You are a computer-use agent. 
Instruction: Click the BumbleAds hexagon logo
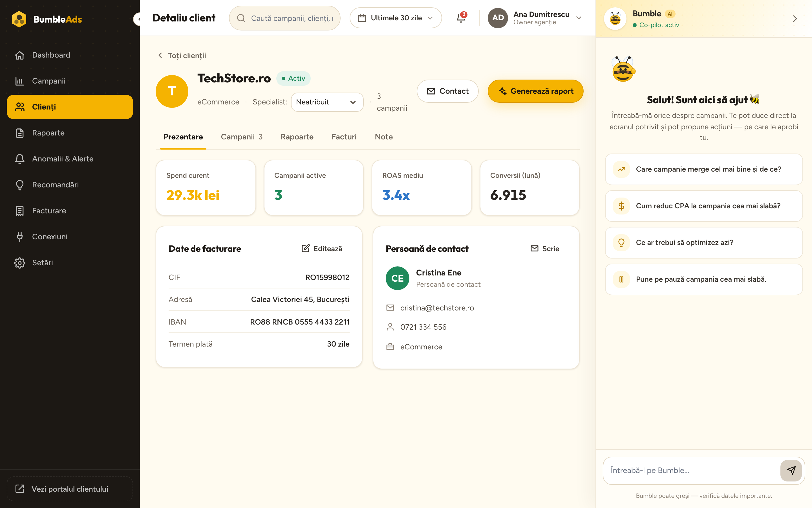(19, 19)
